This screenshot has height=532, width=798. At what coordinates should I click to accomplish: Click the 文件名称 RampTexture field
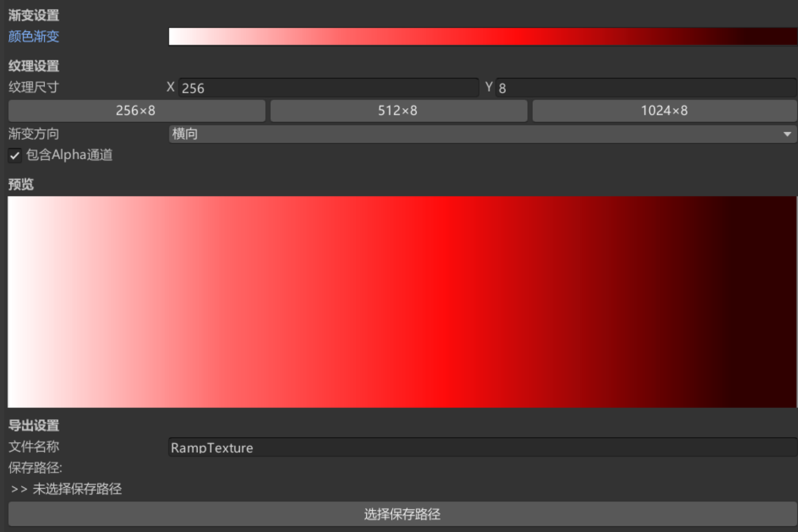click(483, 447)
